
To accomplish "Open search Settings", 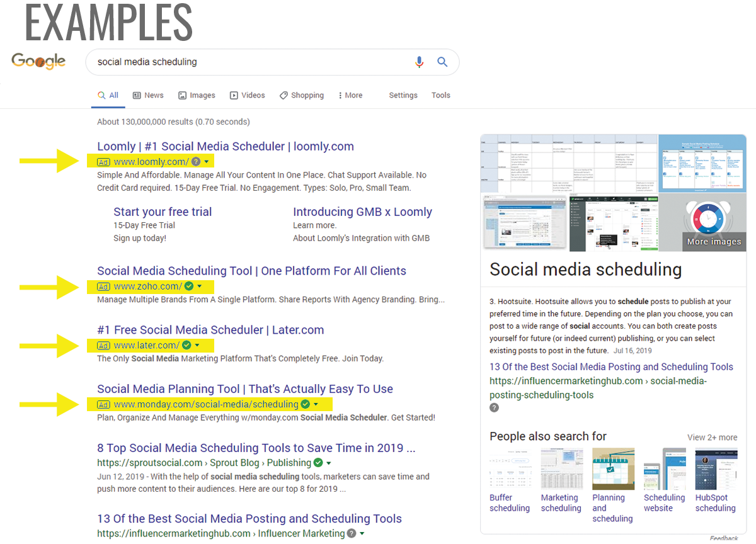I will (x=403, y=95).
